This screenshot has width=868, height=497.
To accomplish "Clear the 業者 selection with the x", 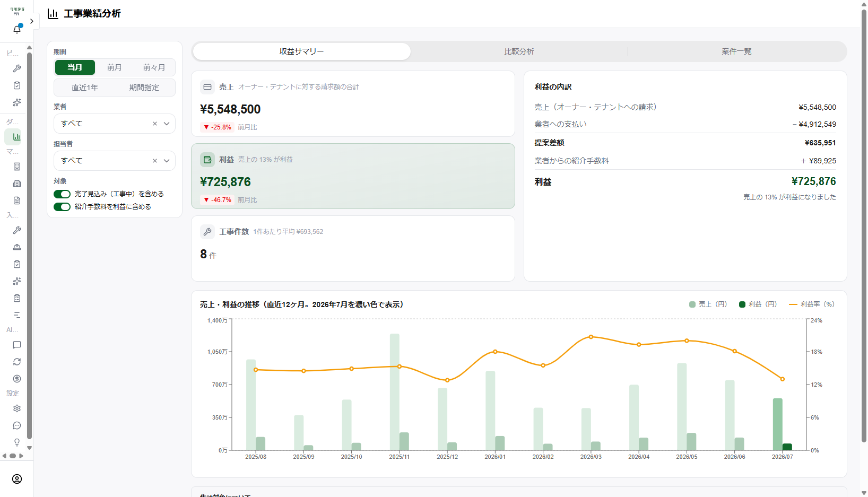I will point(155,124).
